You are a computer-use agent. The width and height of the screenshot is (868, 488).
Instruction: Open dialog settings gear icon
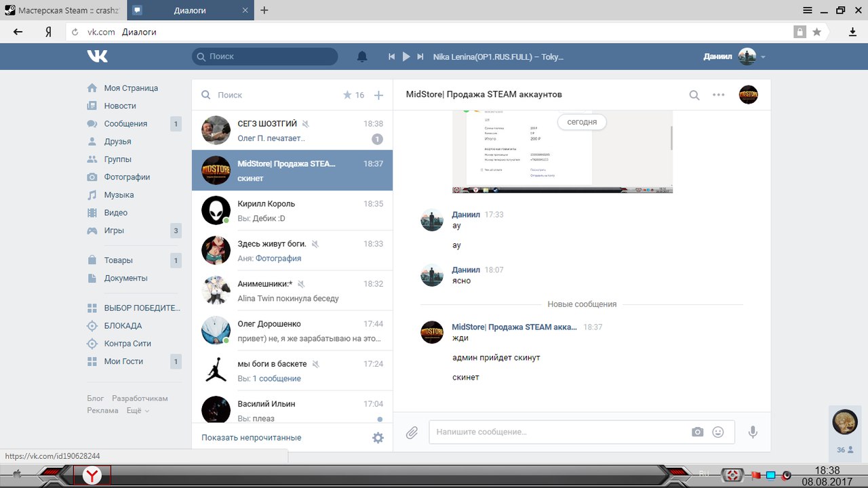pos(378,438)
